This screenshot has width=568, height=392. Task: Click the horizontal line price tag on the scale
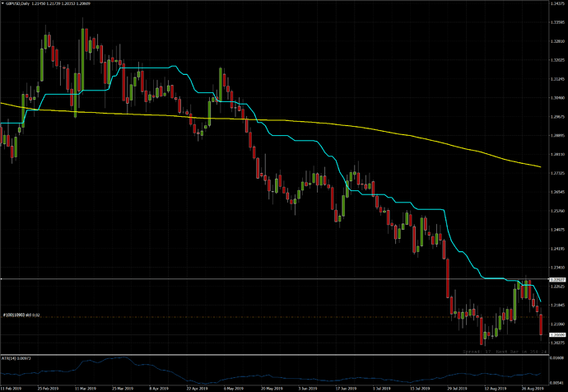point(556,280)
